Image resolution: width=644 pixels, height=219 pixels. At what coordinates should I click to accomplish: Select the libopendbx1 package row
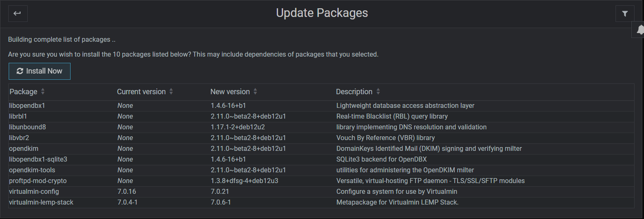pyautogui.click(x=321, y=106)
